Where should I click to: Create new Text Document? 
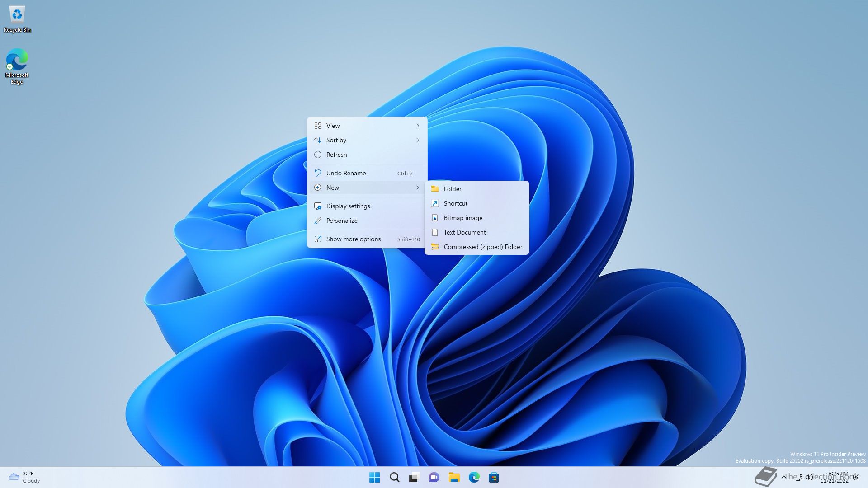(x=464, y=232)
